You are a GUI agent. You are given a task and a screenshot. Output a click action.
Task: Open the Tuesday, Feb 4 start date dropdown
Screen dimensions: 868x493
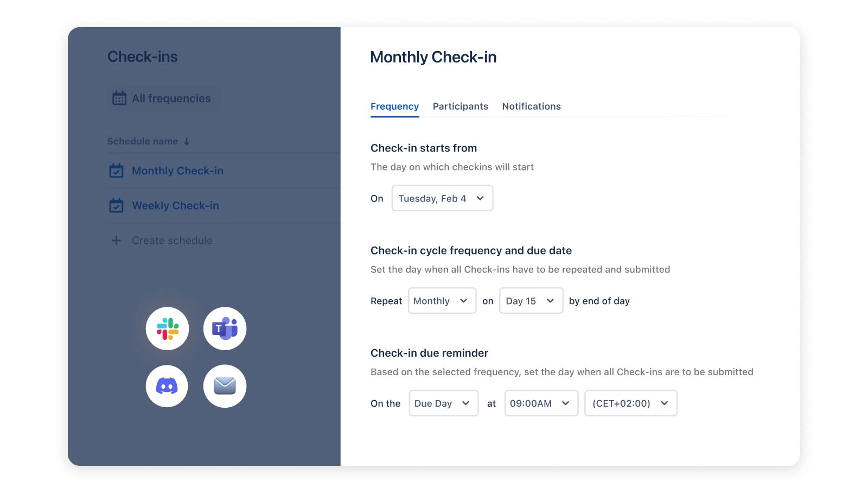(x=442, y=198)
